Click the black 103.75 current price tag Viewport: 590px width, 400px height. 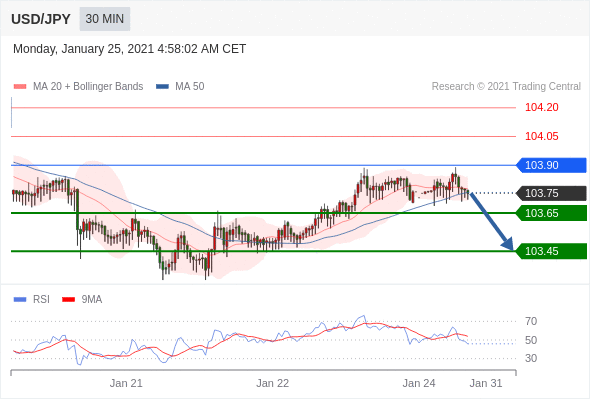point(551,193)
